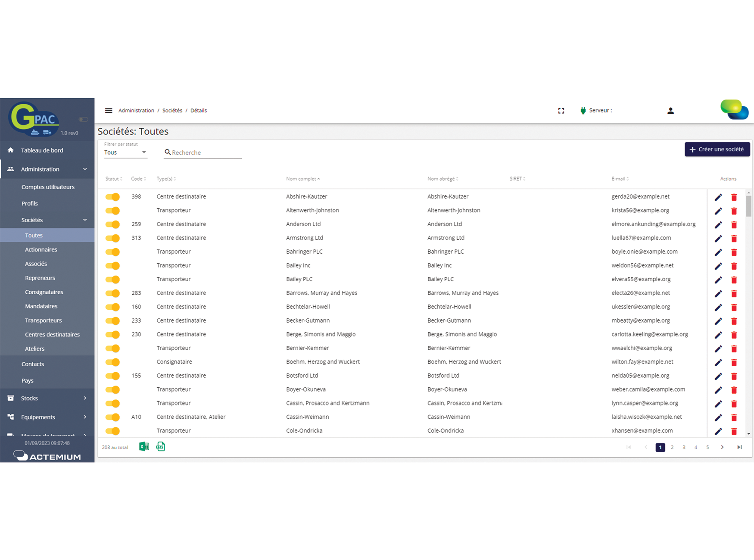Select Actionnaires under Sociétés

pos(41,249)
